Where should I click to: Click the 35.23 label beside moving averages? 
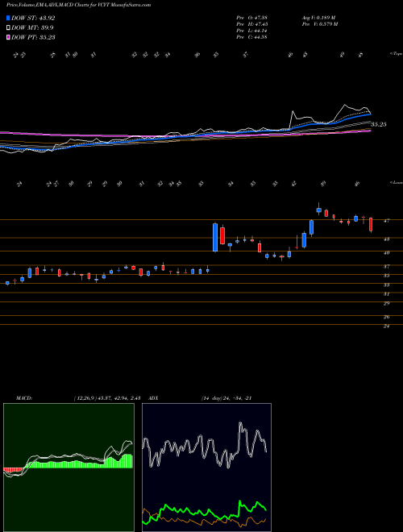(x=378, y=124)
